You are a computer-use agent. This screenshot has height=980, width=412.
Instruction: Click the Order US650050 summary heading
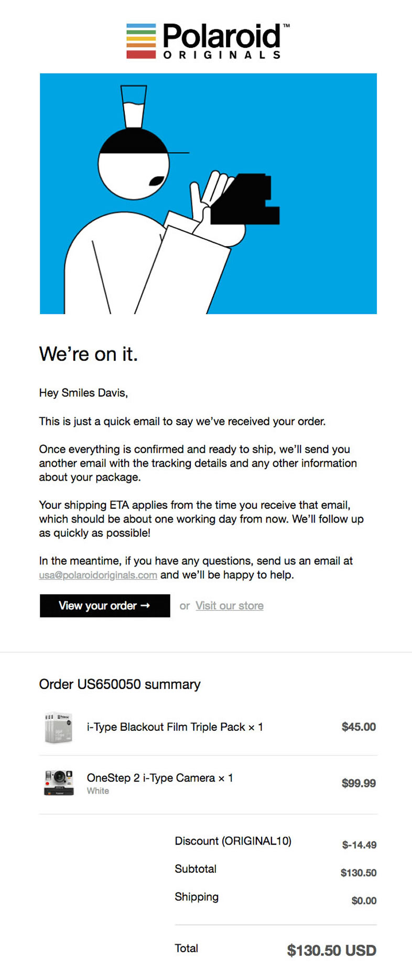pos(120,685)
